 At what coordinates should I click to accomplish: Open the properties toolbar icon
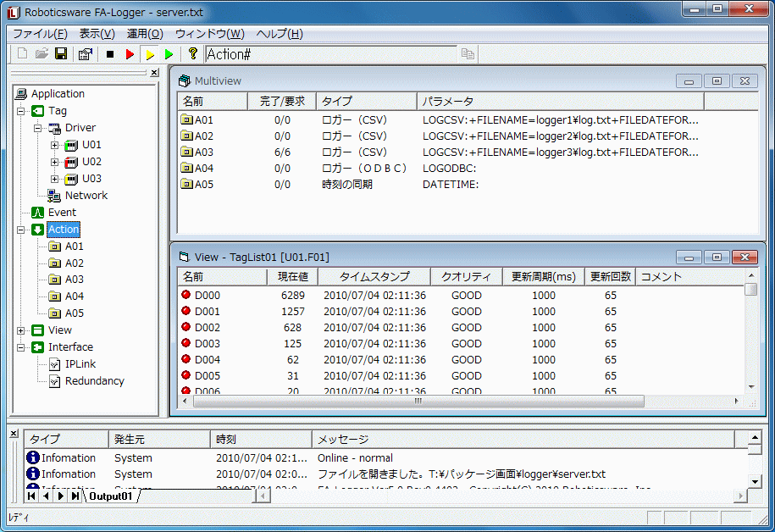86,54
